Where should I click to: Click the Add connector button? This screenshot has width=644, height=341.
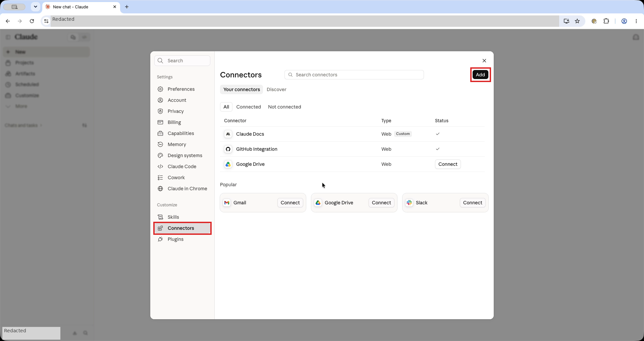(x=480, y=75)
